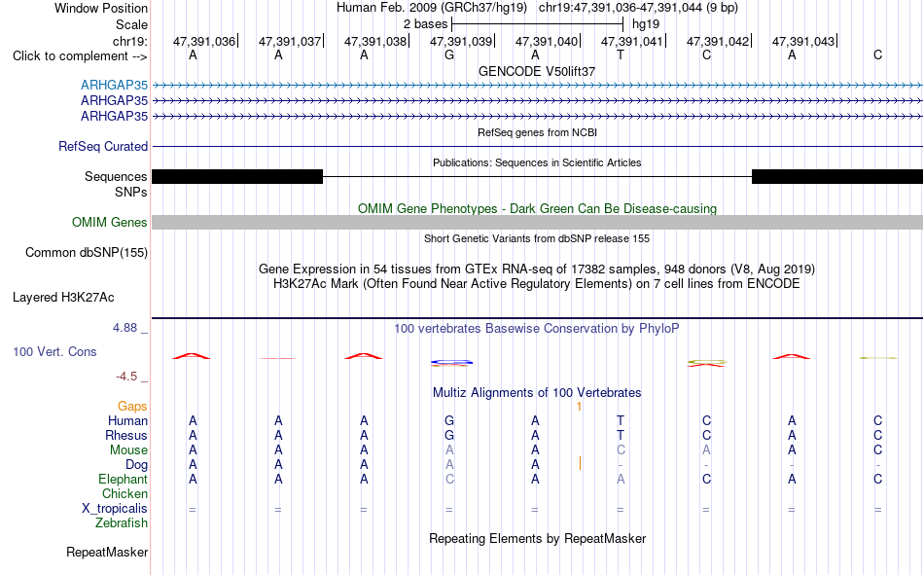Screen dimensions: 924x575
Task: Click the position label 47,391,043
Action: 803,41
